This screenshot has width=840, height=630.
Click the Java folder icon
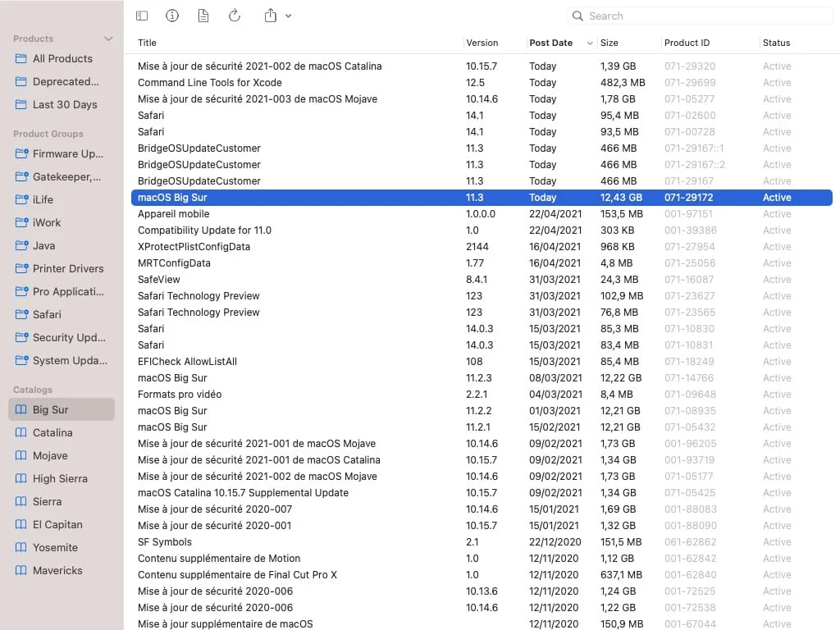(x=21, y=245)
